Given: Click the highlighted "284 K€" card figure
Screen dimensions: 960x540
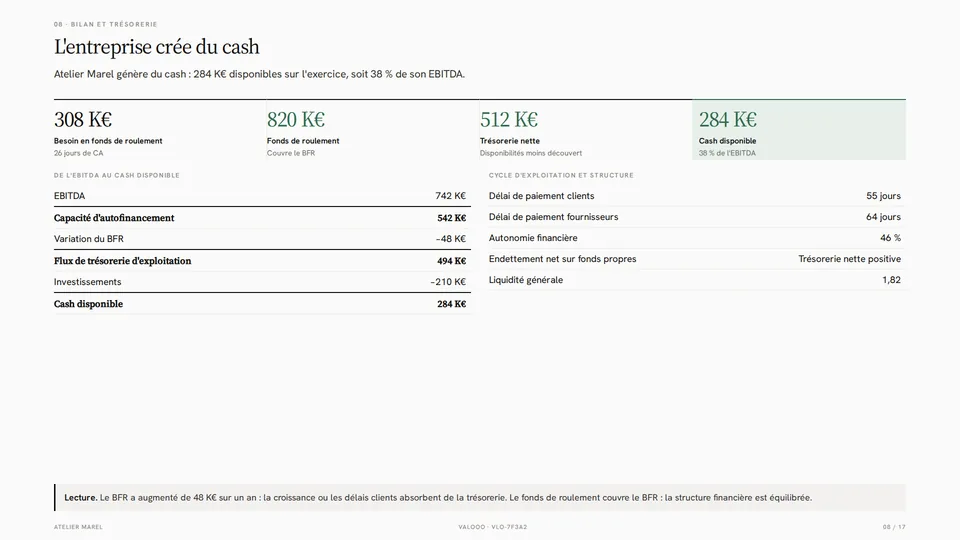Looking at the screenshot, I should (x=728, y=119).
